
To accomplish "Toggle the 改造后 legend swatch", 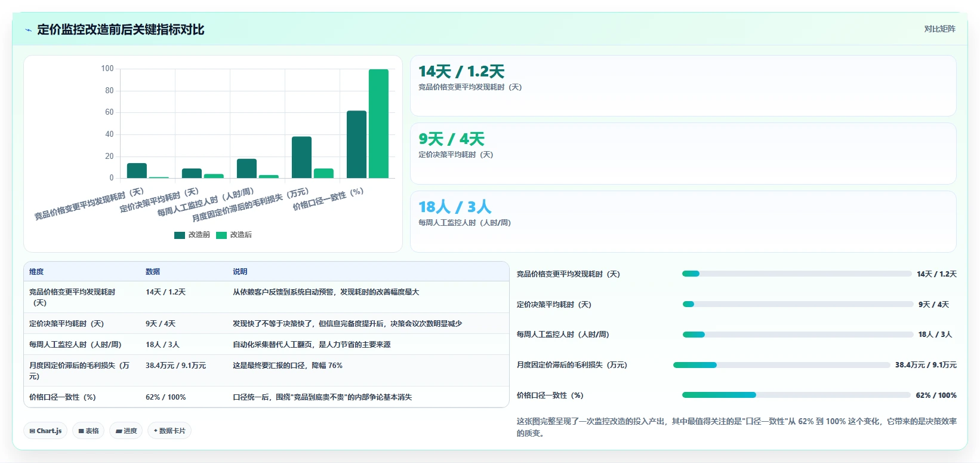I will (221, 235).
